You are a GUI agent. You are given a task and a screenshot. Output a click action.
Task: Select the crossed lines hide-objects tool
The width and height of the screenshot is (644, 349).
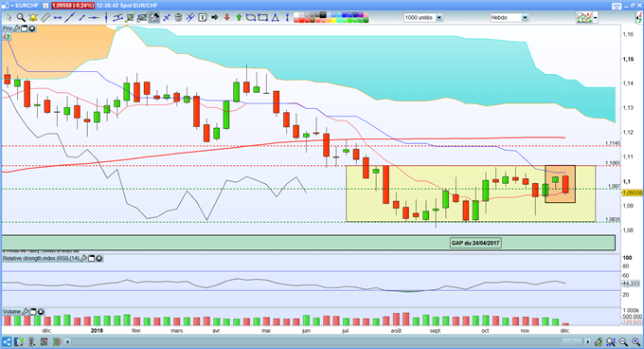(190, 17)
